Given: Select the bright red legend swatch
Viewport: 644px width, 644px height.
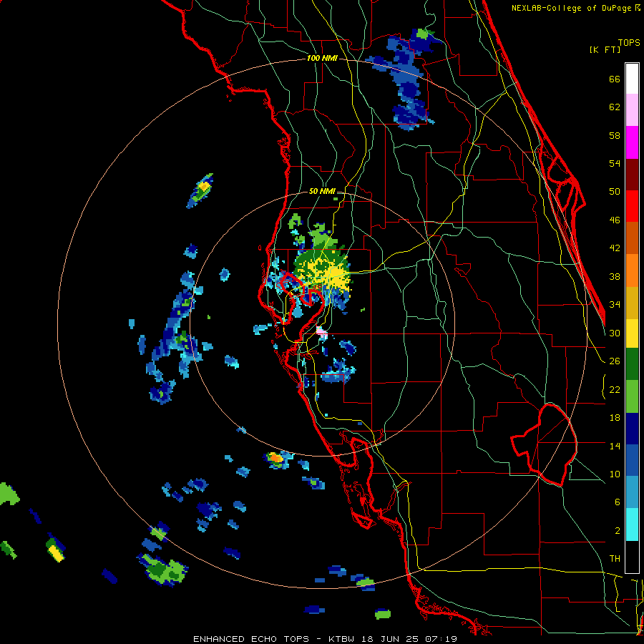Looking at the screenshot, I should pos(632,206).
